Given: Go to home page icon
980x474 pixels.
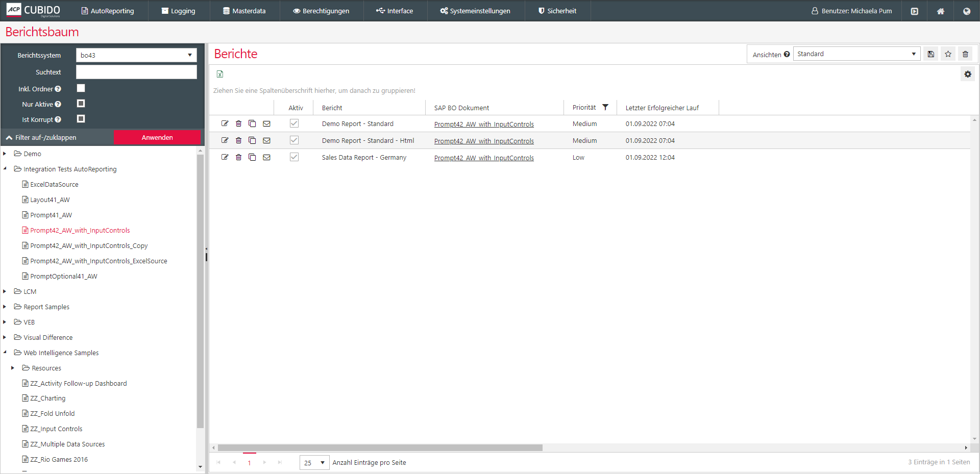Looking at the screenshot, I should coord(941,11).
